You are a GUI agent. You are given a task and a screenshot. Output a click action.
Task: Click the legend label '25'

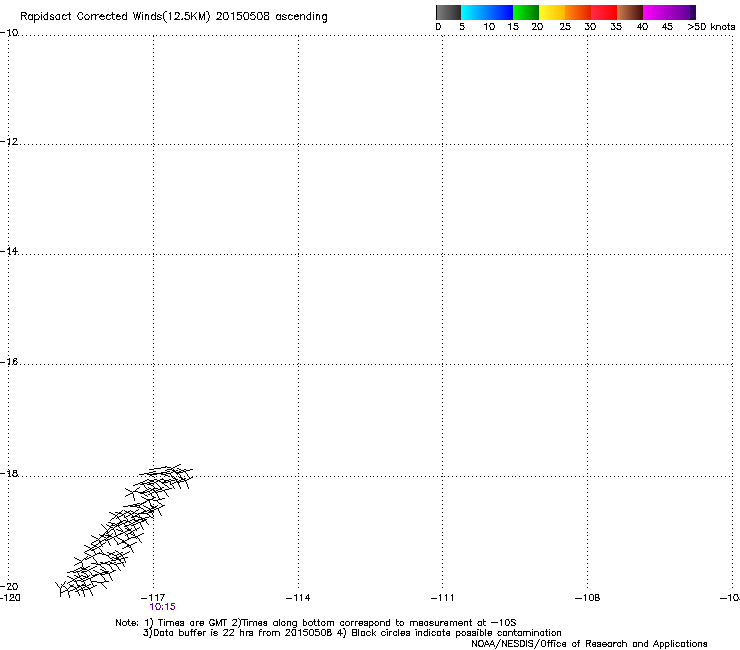pos(565,27)
